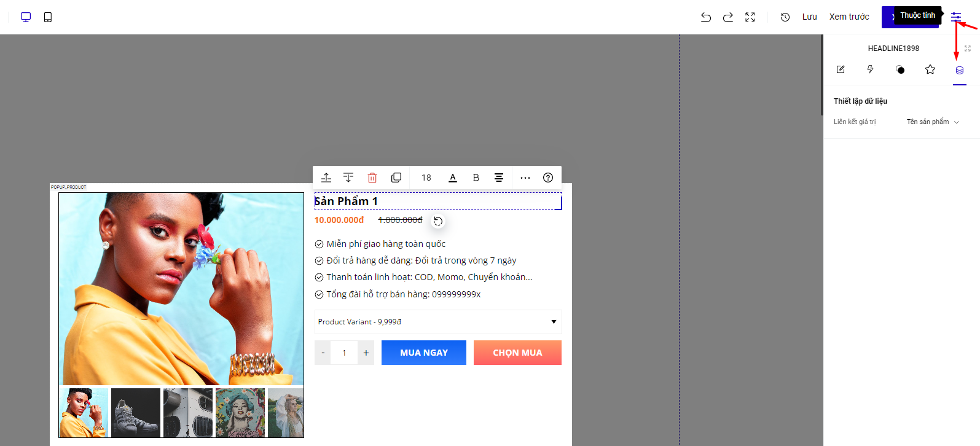
Task: Click the undo arrow icon
Action: coord(706,17)
